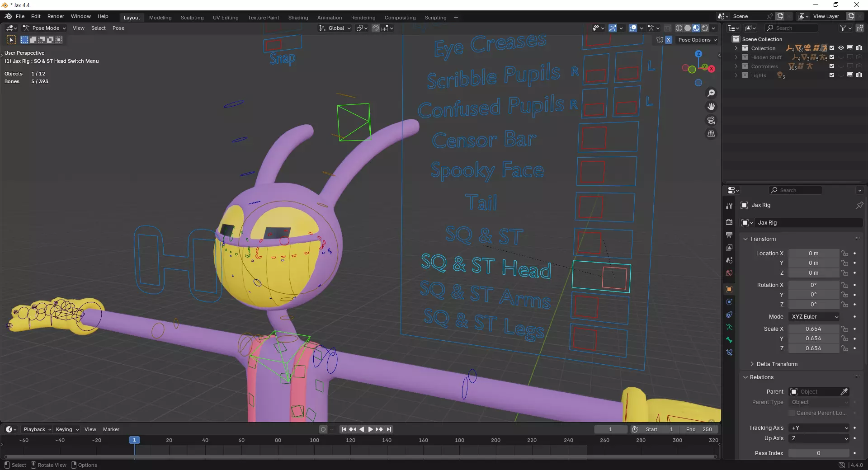Add a new workspace tab
The height and width of the screenshot is (470, 868).
pyautogui.click(x=456, y=18)
